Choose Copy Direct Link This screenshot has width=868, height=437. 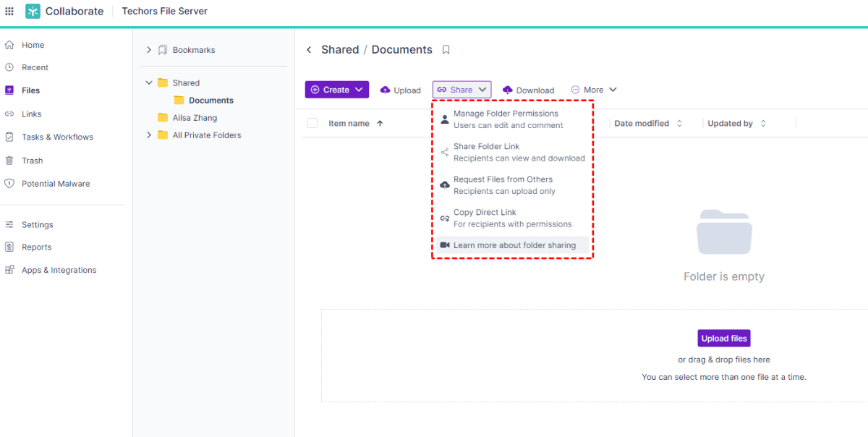(x=512, y=218)
